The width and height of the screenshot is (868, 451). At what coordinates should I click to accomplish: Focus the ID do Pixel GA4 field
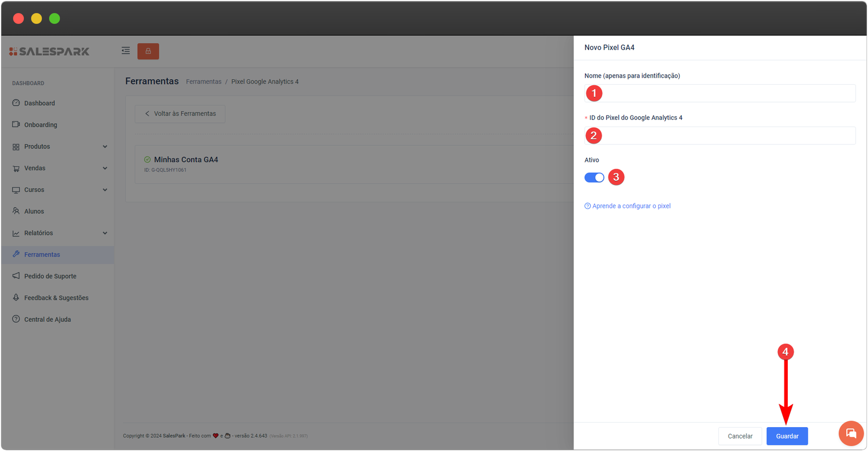pyautogui.click(x=727, y=136)
